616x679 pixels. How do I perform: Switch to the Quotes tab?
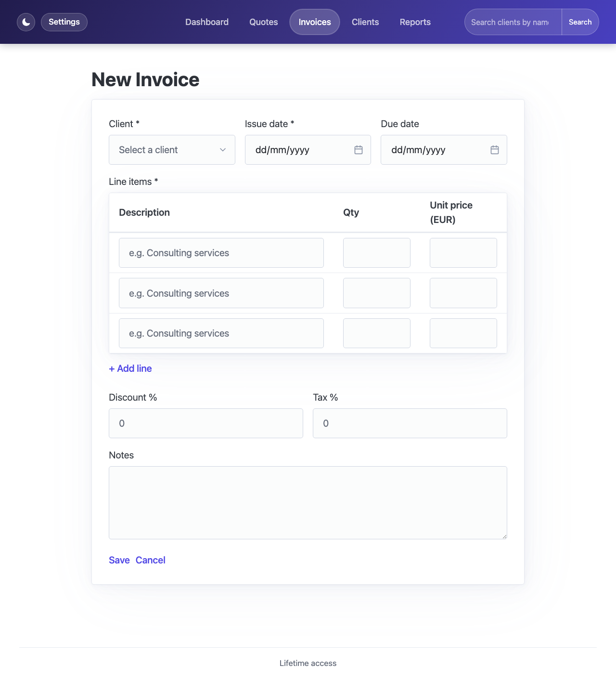pyautogui.click(x=264, y=22)
